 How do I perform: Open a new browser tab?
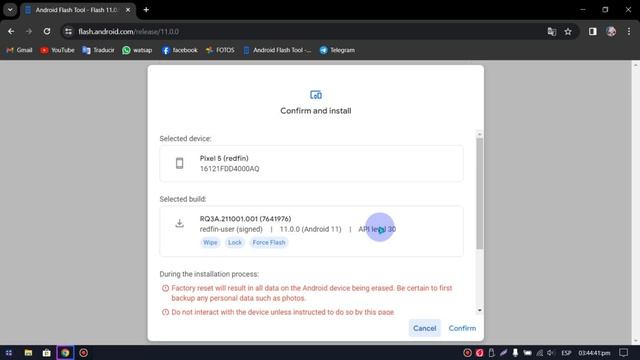click(x=146, y=10)
